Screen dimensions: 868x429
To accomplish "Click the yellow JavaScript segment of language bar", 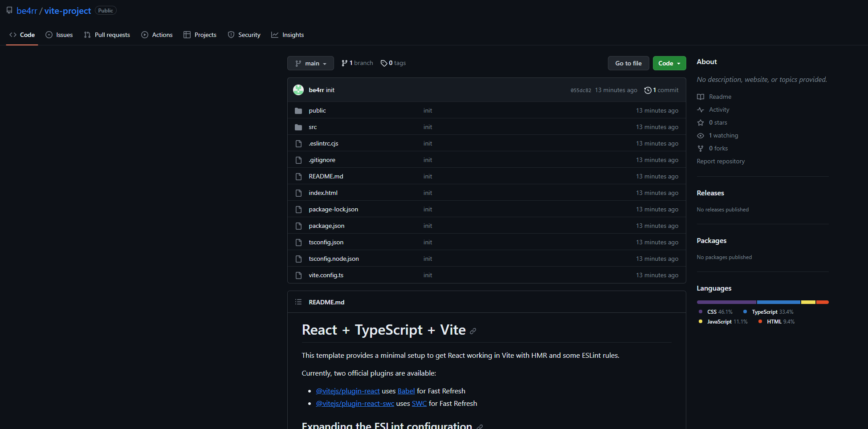I will point(808,302).
